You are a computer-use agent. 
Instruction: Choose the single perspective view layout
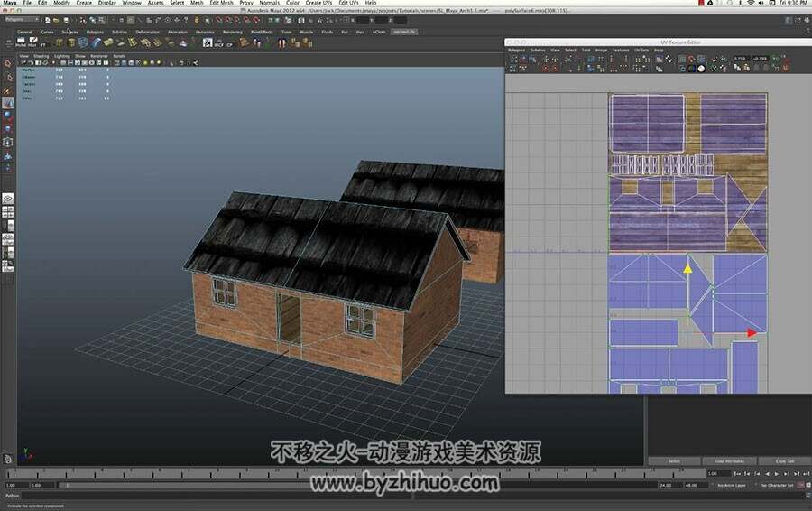pos(8,199)
